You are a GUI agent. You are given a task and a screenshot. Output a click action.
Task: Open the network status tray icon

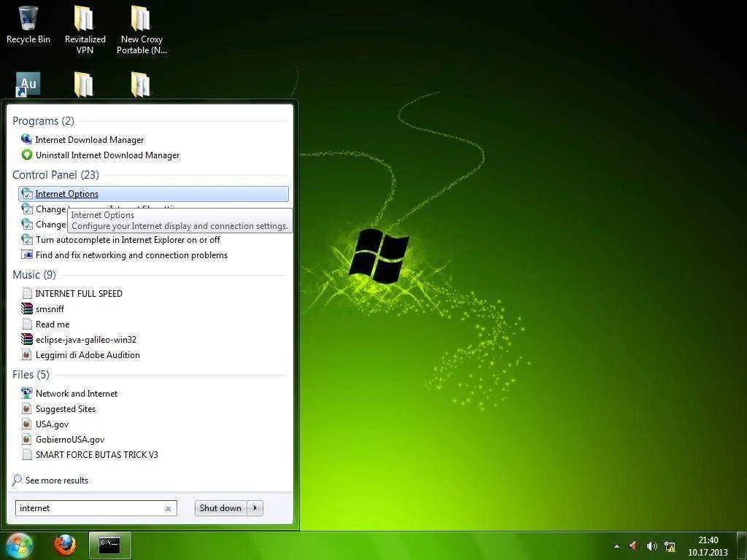tap(670, 546)
